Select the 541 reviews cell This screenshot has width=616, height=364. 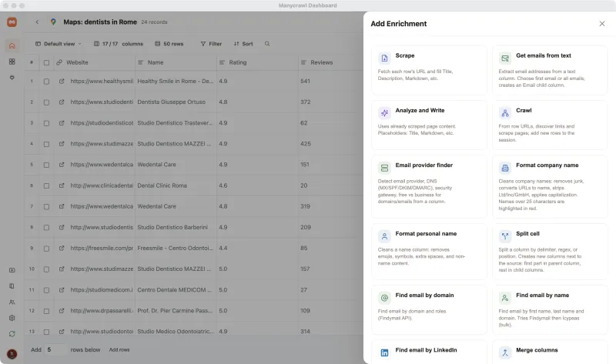331,82
